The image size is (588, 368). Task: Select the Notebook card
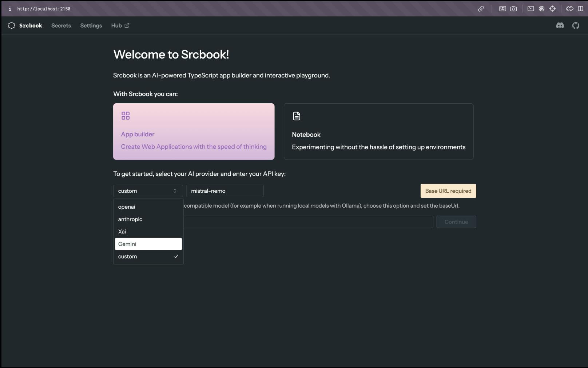click(379, 132)
